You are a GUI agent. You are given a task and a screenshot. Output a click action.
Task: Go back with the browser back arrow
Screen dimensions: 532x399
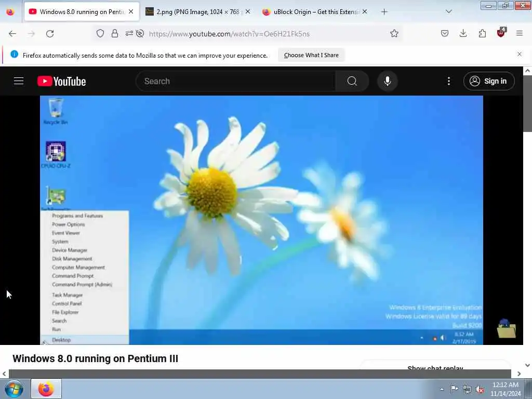12,34
